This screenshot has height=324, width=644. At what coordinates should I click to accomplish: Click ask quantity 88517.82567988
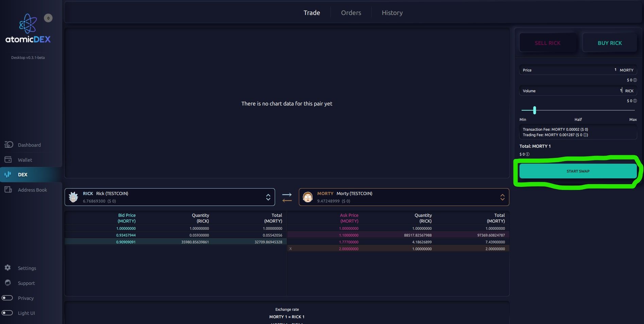point(418,235)
